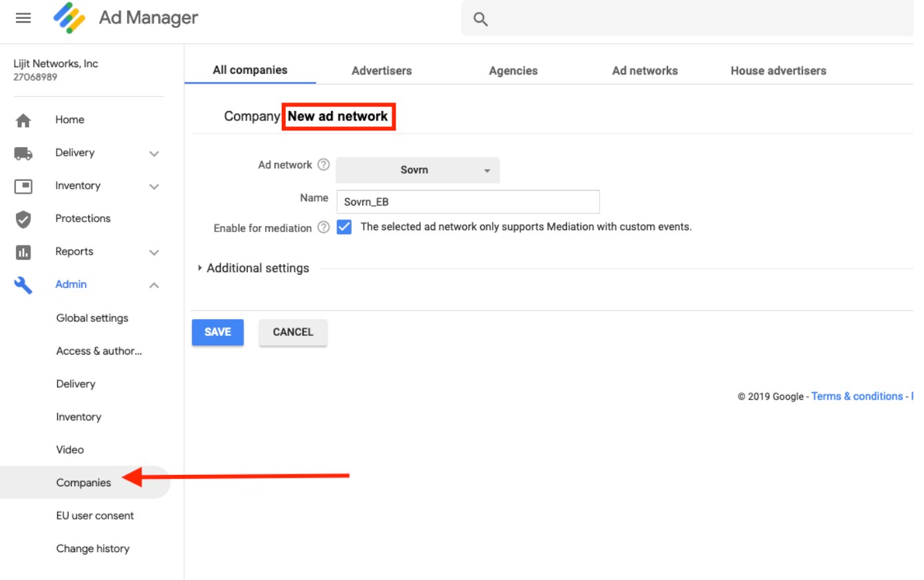Open the Sovrn ad network dropdown

click(x=417, y=170)
